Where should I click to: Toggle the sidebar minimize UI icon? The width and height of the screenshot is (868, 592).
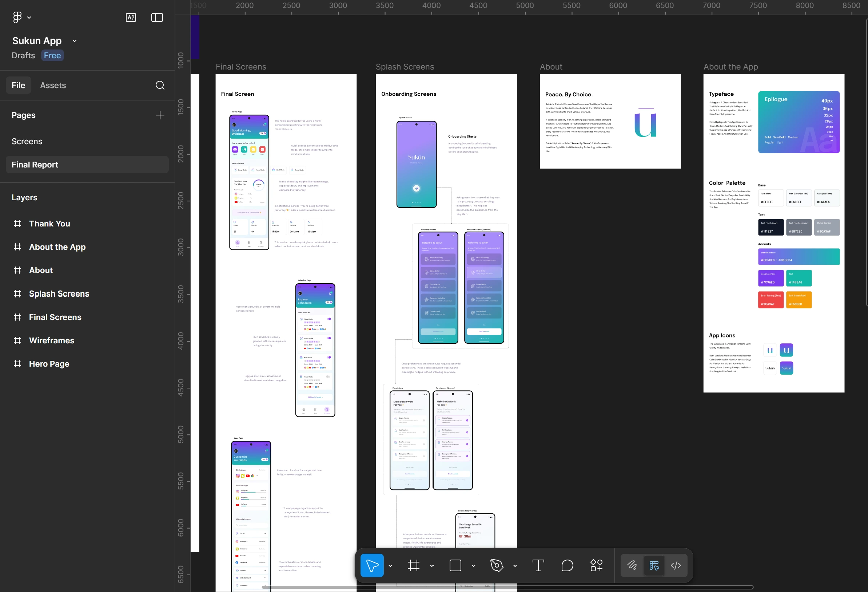(157, 17)
